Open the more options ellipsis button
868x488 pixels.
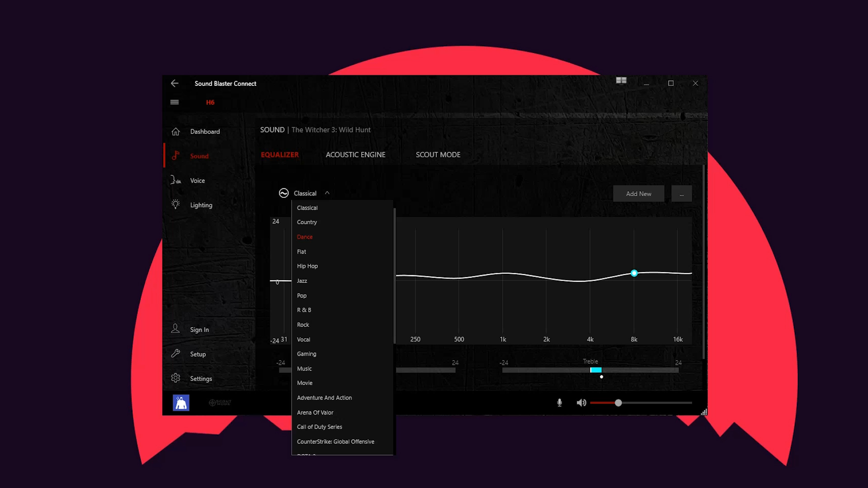coord(681,193)
